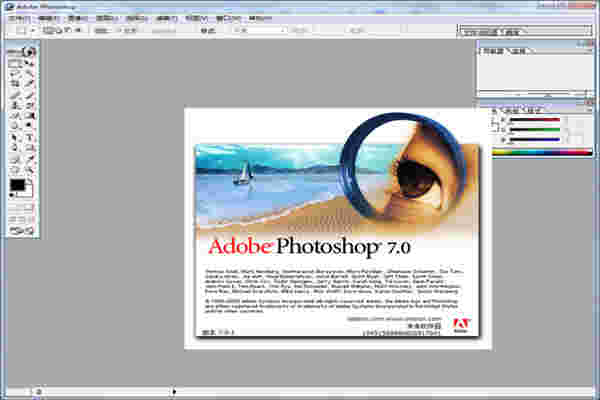Select the Brush tool
This screenshot has height=400, width=600.
29,94
